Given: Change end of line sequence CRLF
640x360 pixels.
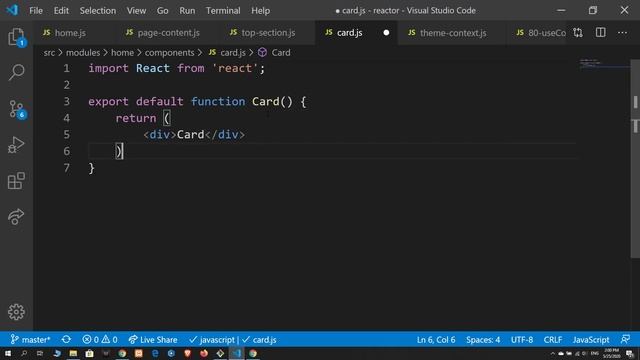Looking at the screenshot, I should tap(553, 340).
